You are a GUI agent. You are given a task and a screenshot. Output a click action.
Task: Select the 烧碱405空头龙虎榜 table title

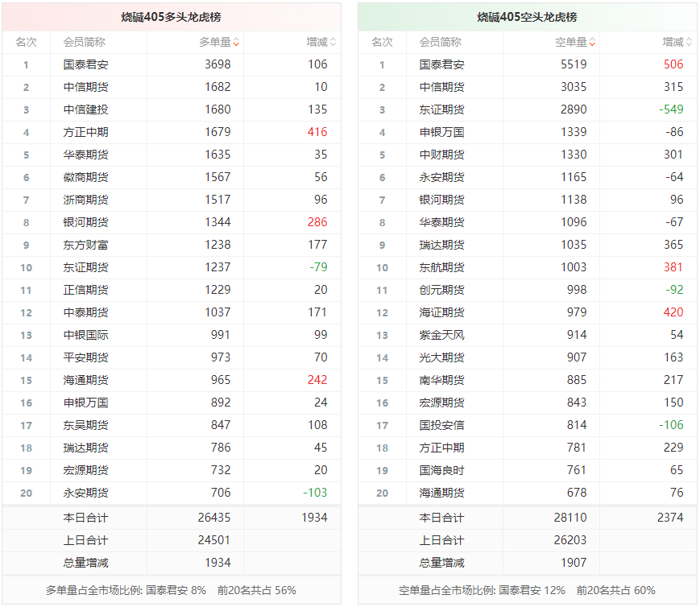(x=527, y=17)
